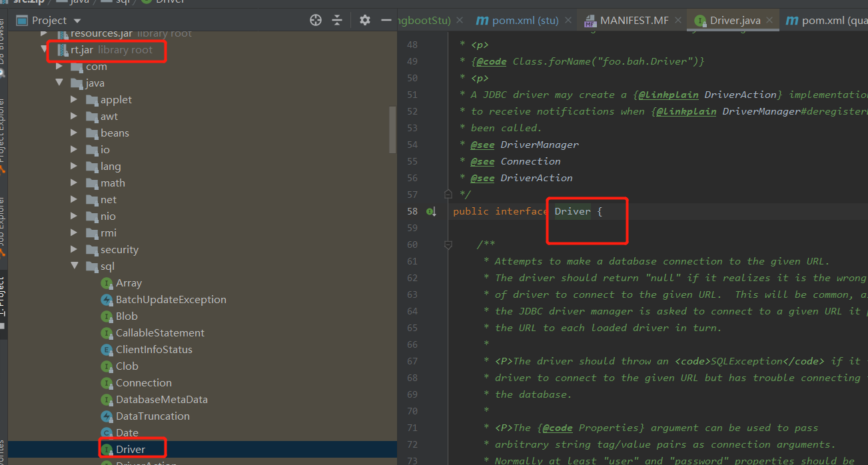This screenshot has width=868, height=465.
Task: Click the MANIFEST.MF file tab icon
Action: tap(591, 20)
